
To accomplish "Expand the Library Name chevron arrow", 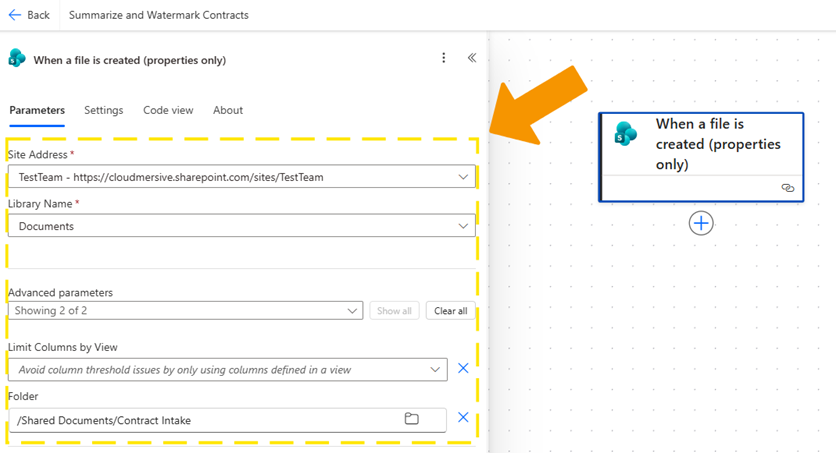I will [463, 226].
